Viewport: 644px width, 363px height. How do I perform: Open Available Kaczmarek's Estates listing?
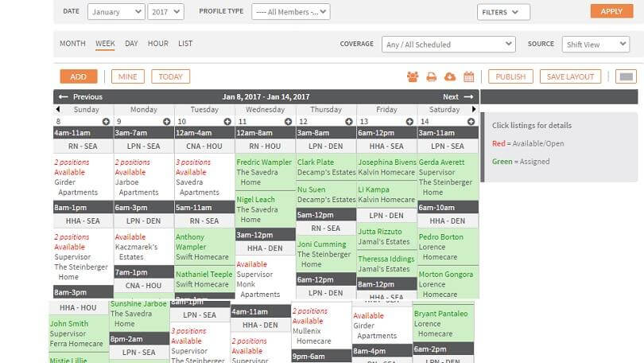(144, 247)
